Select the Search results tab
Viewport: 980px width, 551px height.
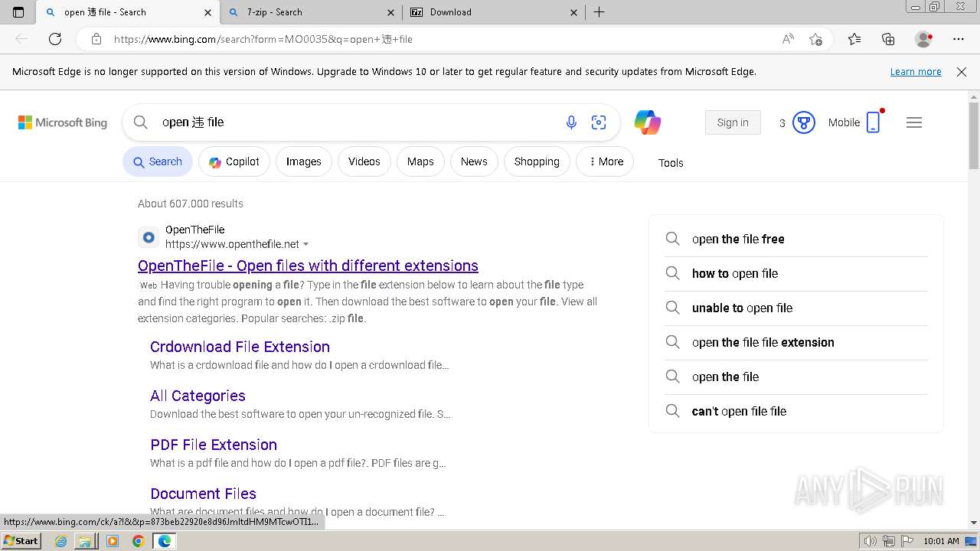(158, 161)
